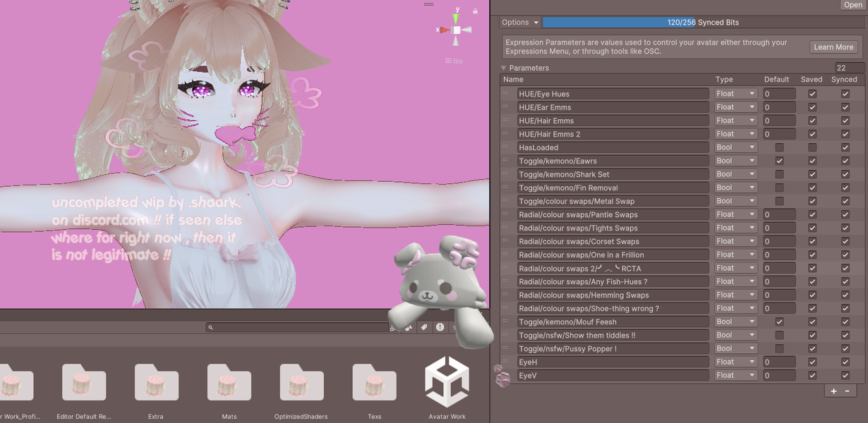The height and width of the screenshot is (423, 868).
Task: Uncheck default for Toggle/kemono/Eawrs
Action: (x=779, y=161)
